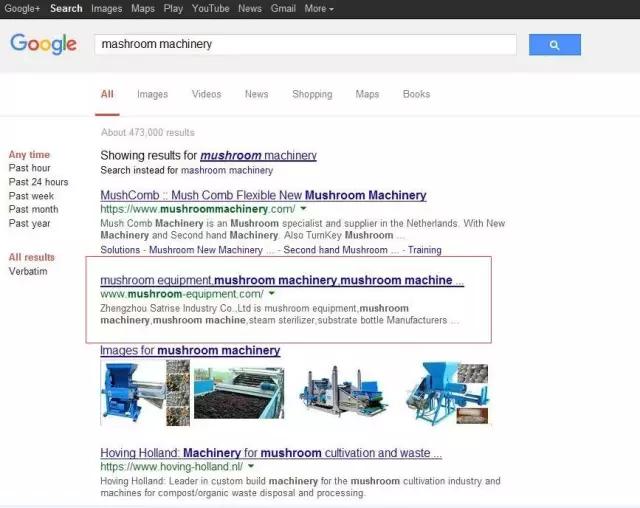
Task: Open the More dropdown in top bar
Action: [x=319, y=8]
